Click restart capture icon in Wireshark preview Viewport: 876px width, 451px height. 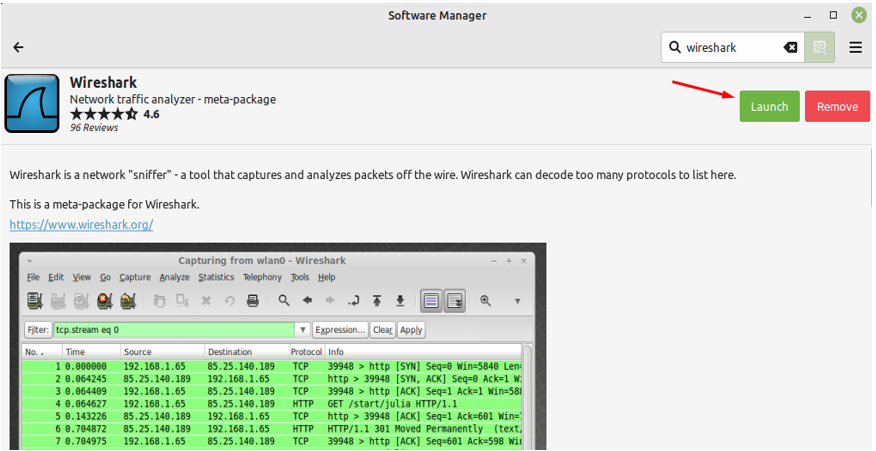point(128,301)
